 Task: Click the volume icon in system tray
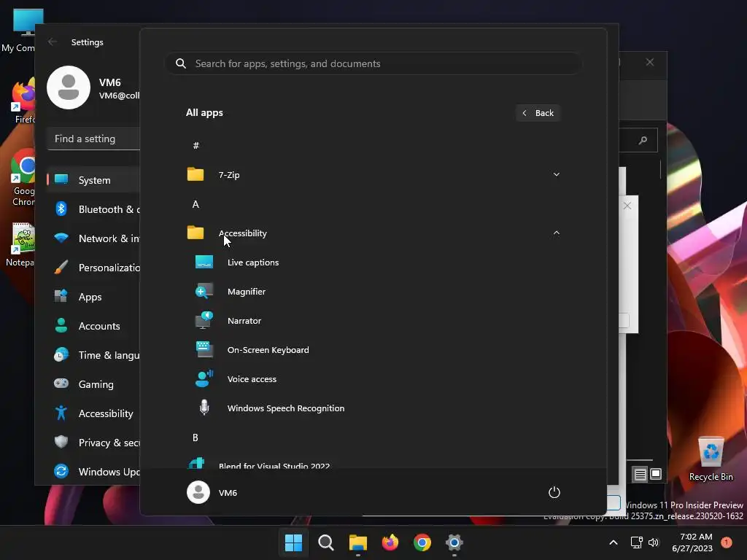pos(654,542)
